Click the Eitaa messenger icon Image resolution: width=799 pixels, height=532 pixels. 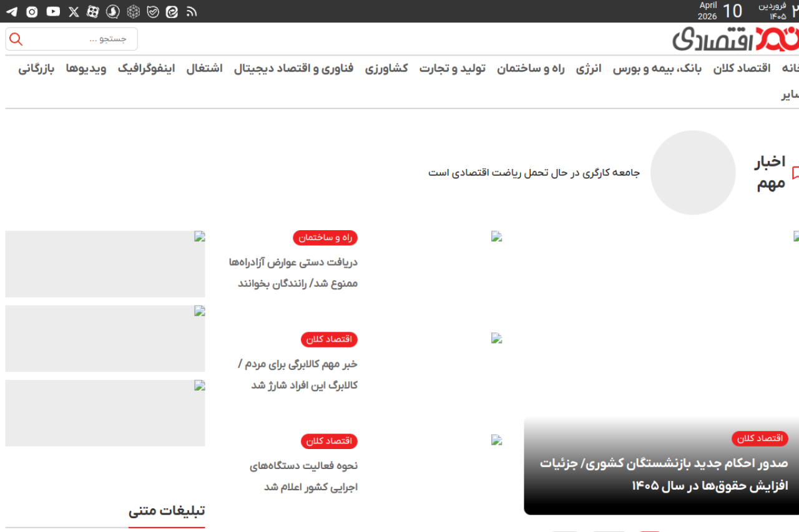tap(172, 11)
